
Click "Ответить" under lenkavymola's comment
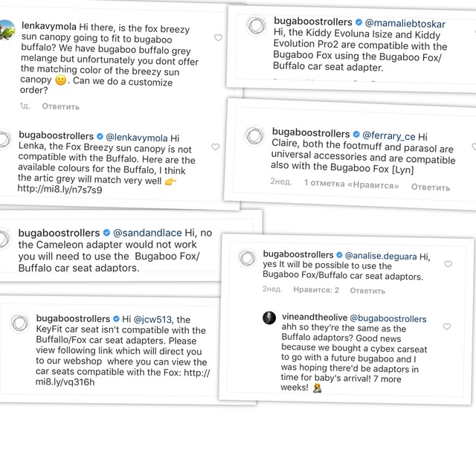coord(60,106)
